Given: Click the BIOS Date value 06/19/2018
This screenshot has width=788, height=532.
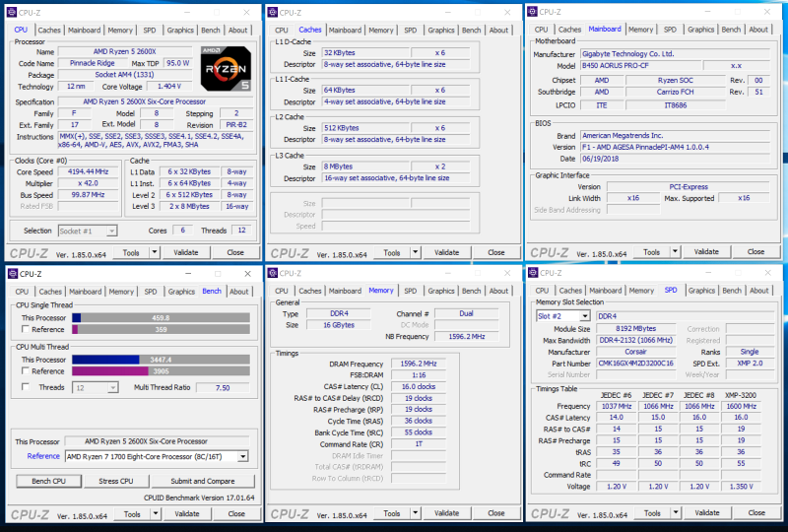Looking at the screenshot, I should point(675,159).
